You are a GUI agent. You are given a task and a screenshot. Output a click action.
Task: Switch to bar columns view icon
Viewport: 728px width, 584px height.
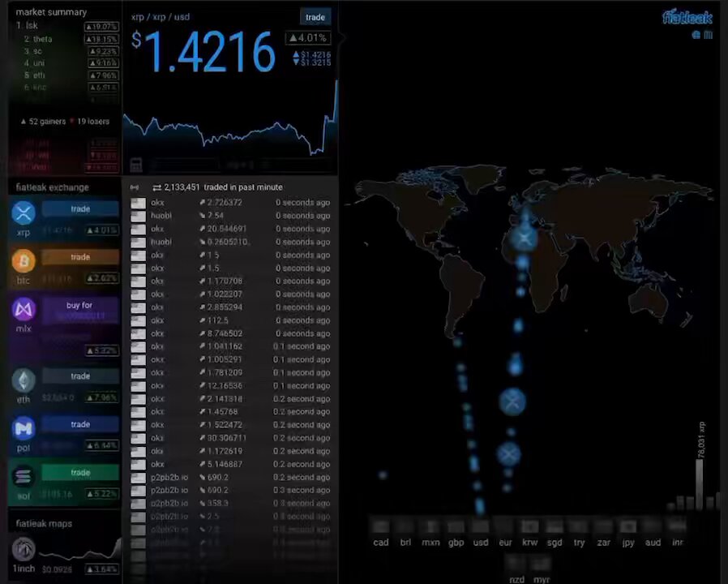click(x=708, y=35)
